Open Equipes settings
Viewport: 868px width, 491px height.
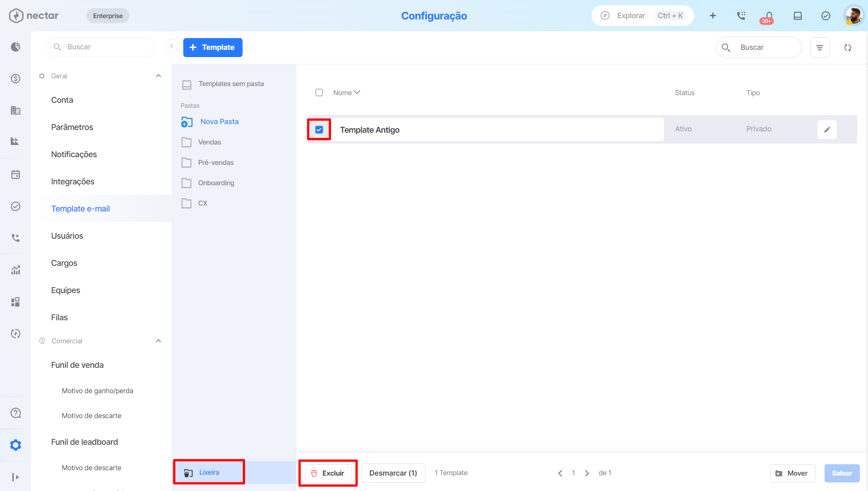(x=65, y=290)
